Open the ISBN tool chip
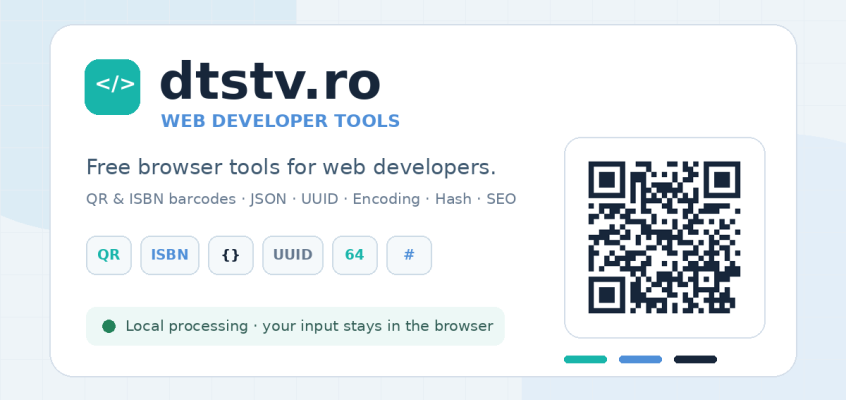This screenshot has width=846, height=400. 170,255
